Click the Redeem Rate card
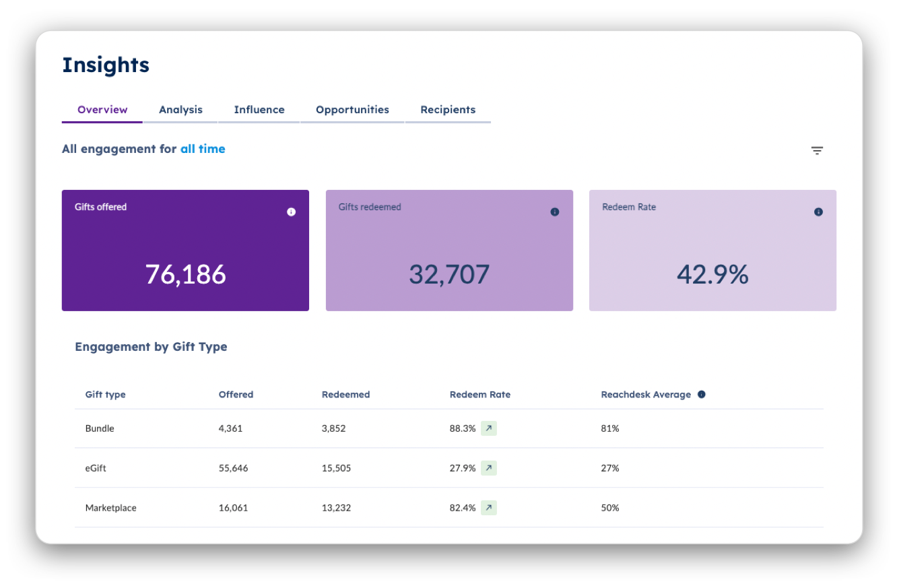This screenshot has height=588, width=897. point(712,251)
